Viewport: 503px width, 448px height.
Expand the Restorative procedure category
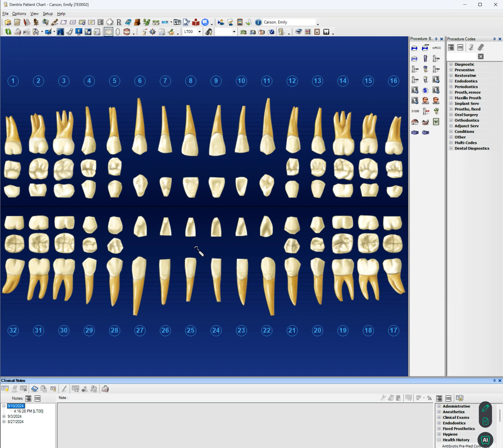(451, 75)
